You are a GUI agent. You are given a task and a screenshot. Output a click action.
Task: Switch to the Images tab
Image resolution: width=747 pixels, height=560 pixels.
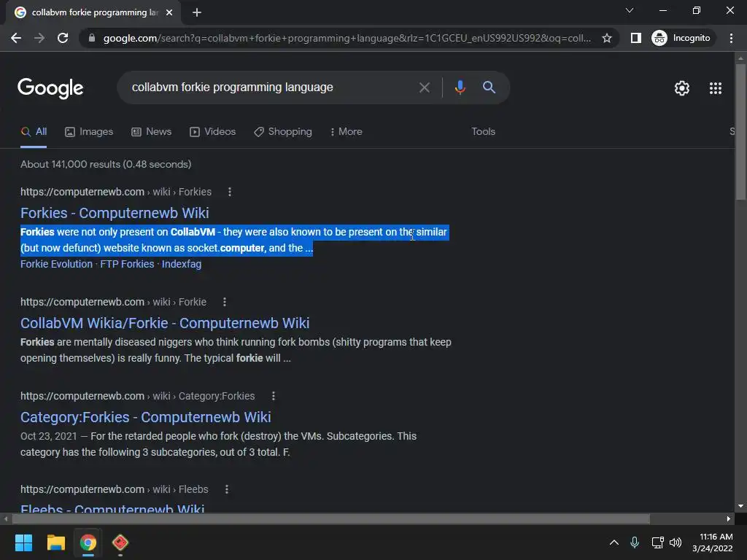click(x=89, y=132)
